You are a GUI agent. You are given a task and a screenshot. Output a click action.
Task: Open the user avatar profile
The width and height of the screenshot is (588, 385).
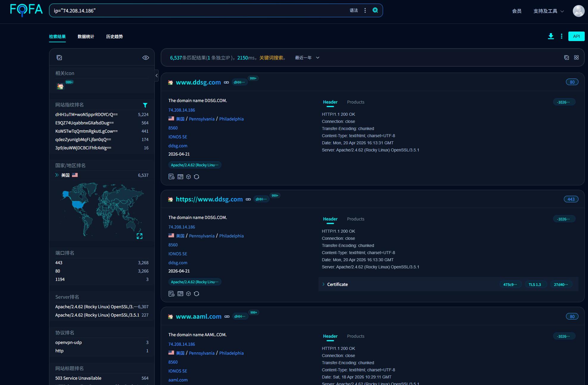[578, 11]
